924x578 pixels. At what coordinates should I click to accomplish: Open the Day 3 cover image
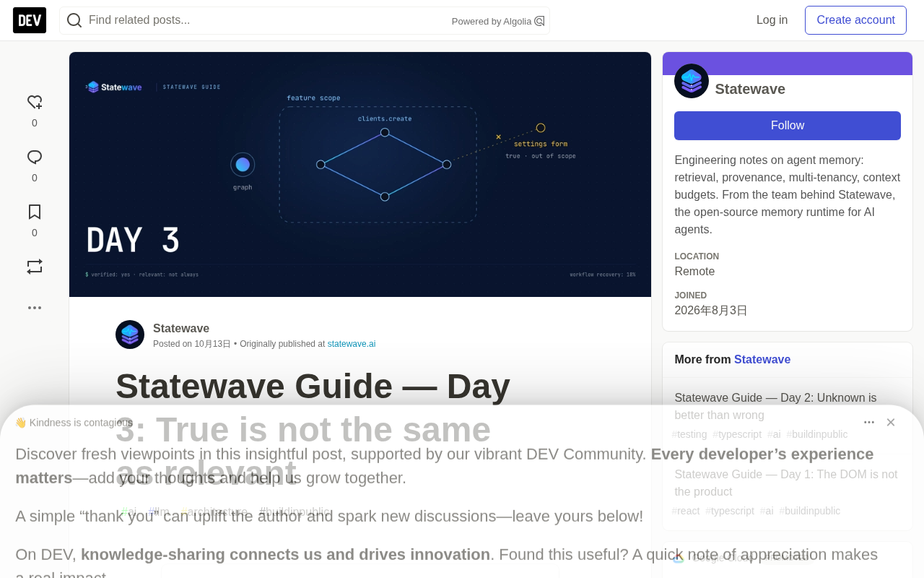360,174
